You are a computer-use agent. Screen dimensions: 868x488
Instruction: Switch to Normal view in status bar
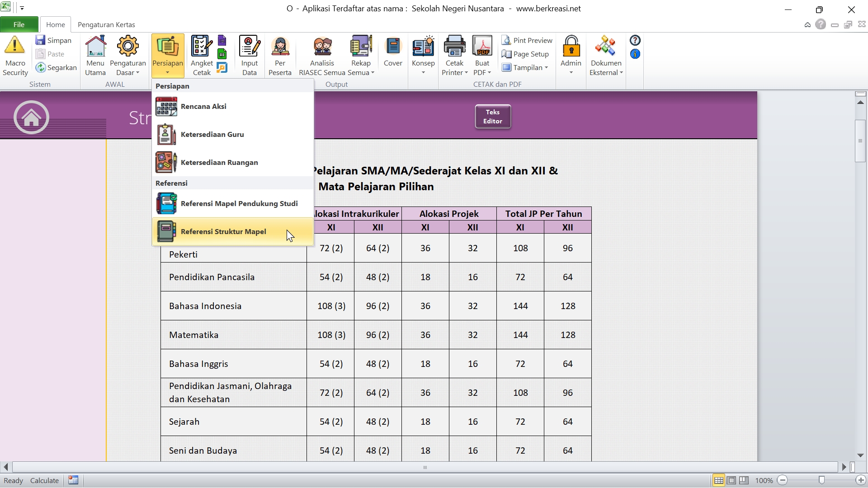tap(718, 480)
